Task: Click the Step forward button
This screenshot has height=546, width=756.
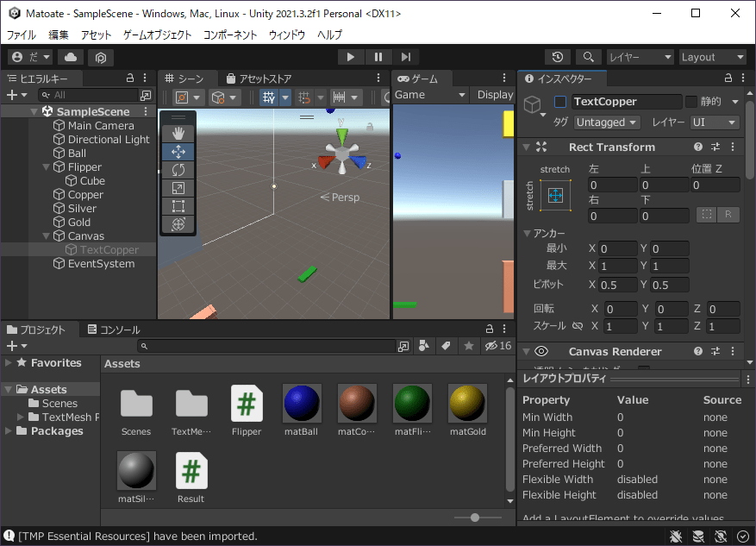Action: (406, 57)
